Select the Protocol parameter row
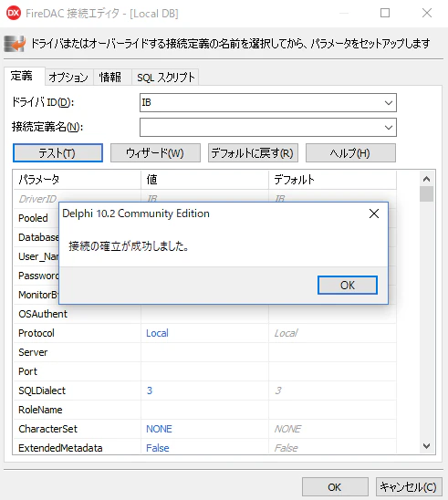 coord(204,333)
